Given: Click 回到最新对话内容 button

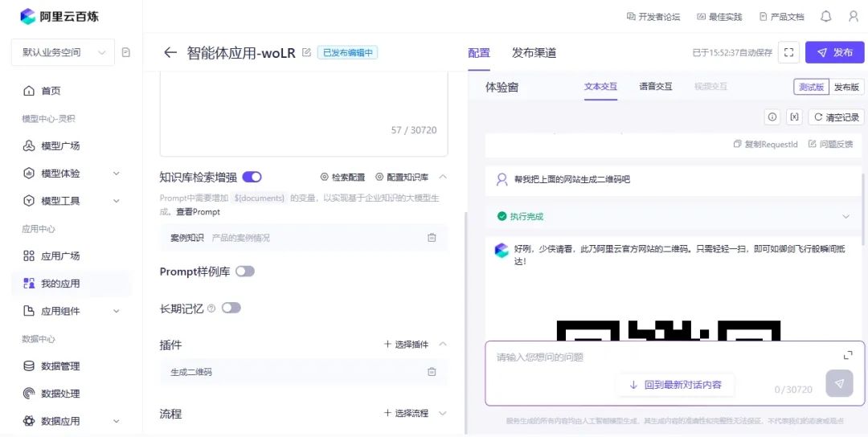Looking at the screenshot, I should click(675, 385).
